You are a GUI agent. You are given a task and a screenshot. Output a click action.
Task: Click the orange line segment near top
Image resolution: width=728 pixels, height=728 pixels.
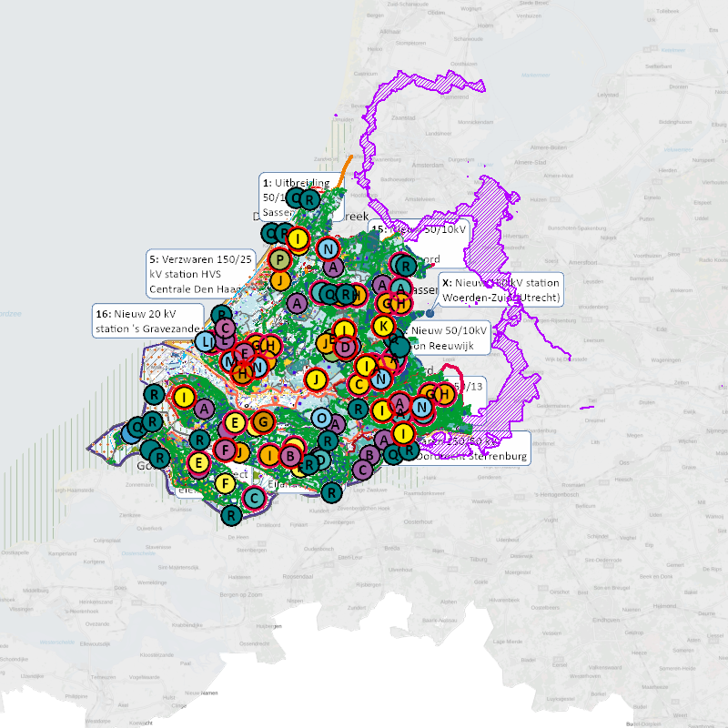(x=345, y=171)
